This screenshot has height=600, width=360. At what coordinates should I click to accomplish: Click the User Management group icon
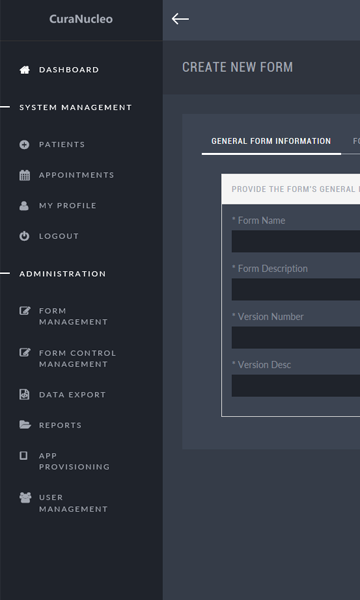pos(25,497)
